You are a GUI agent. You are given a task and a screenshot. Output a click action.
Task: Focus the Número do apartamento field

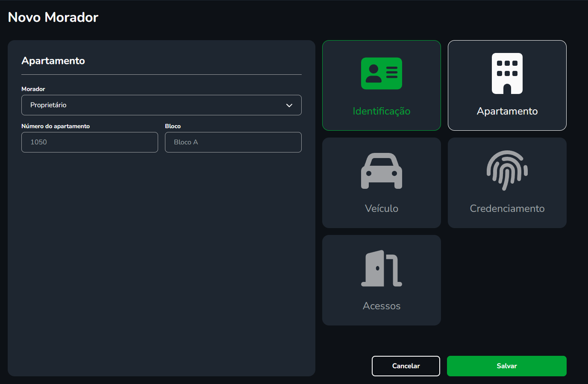pyautogui.click(x=90, y=142)
